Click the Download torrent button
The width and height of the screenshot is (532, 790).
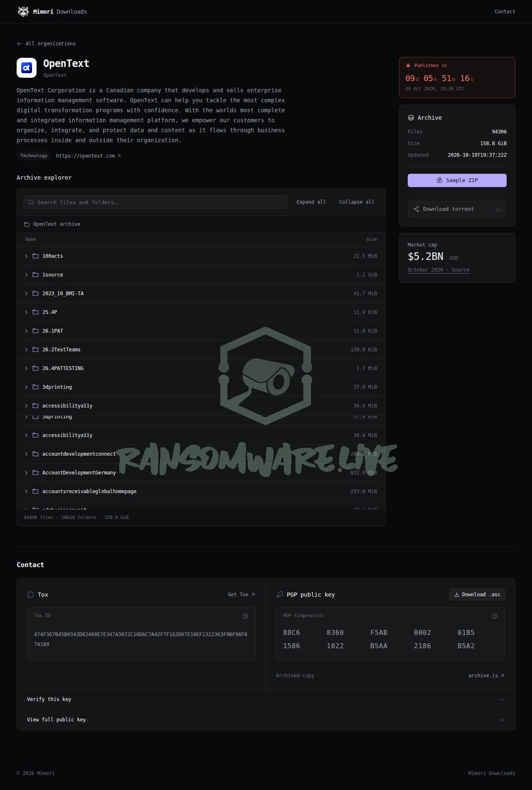pos(457,209)
